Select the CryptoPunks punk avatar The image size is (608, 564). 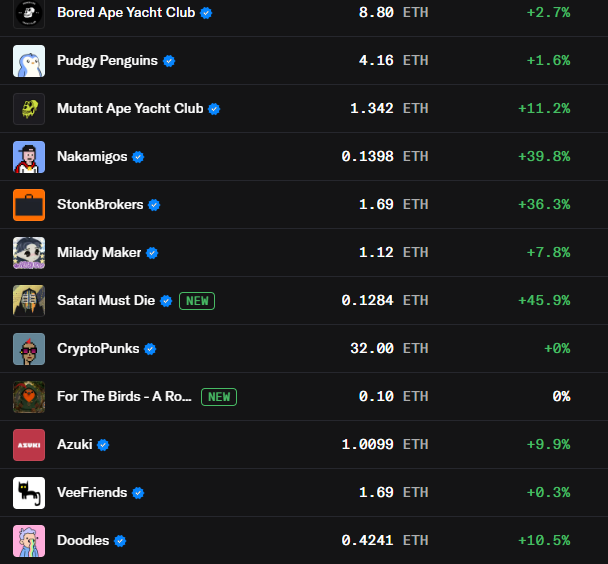pos(29,349)
